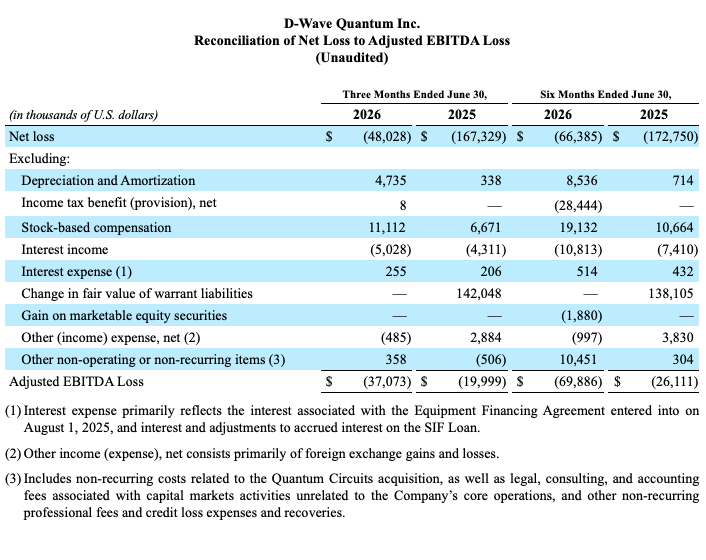Select 'Reconciliation of Net Loss to Adjusted EBITDA Loss' heading
The width and height of the screenshot is (706, 560).
[352, 41]
